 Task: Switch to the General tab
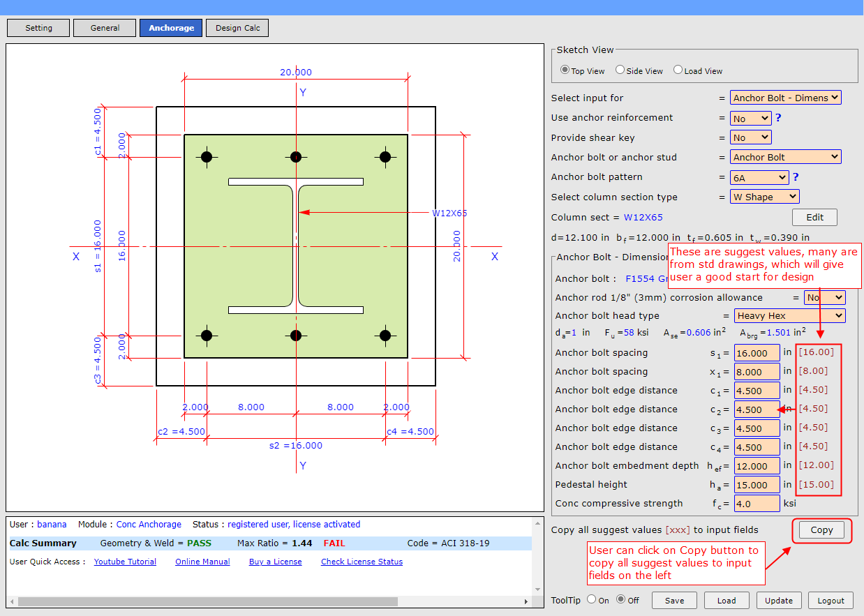click(105, 28)
